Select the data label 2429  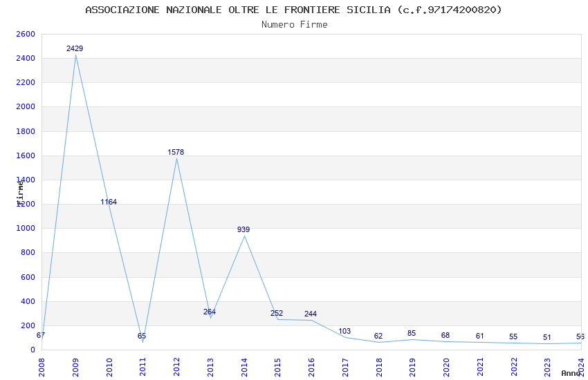point(75,48)
